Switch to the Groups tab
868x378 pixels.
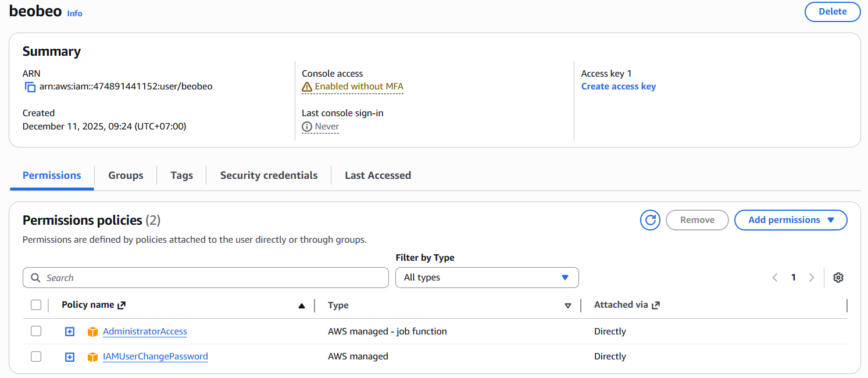tap(126, 175)
